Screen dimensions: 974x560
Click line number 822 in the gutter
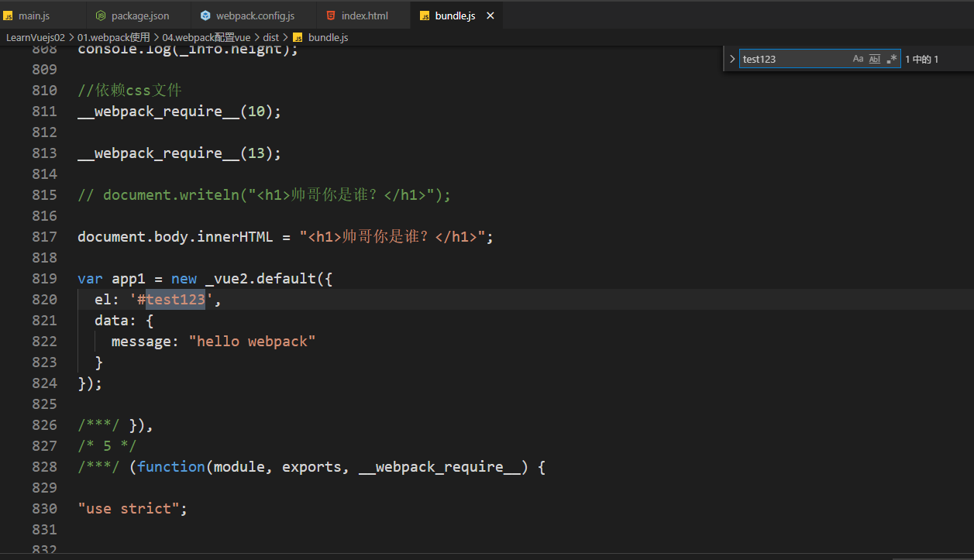click(x=44, y=342)
